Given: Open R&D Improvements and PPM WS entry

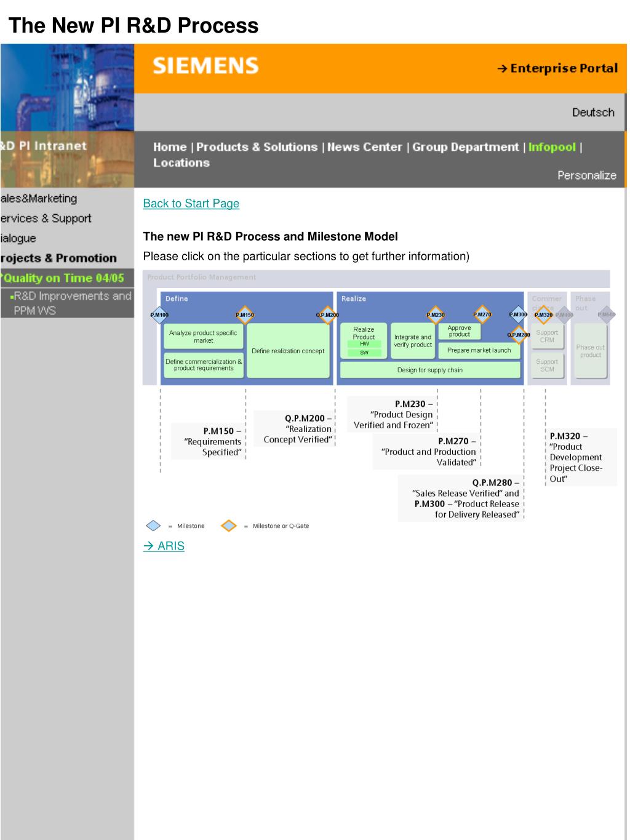Looking at the screenshot, I should tap(71, 303).
